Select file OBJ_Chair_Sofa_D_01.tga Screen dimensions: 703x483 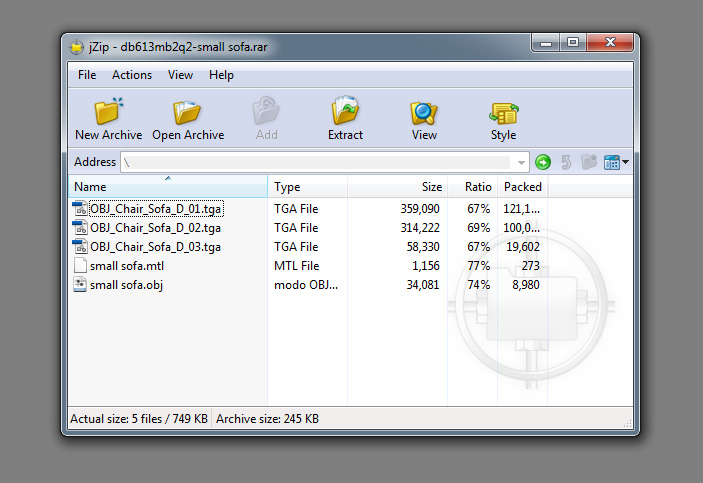[156, 209]
